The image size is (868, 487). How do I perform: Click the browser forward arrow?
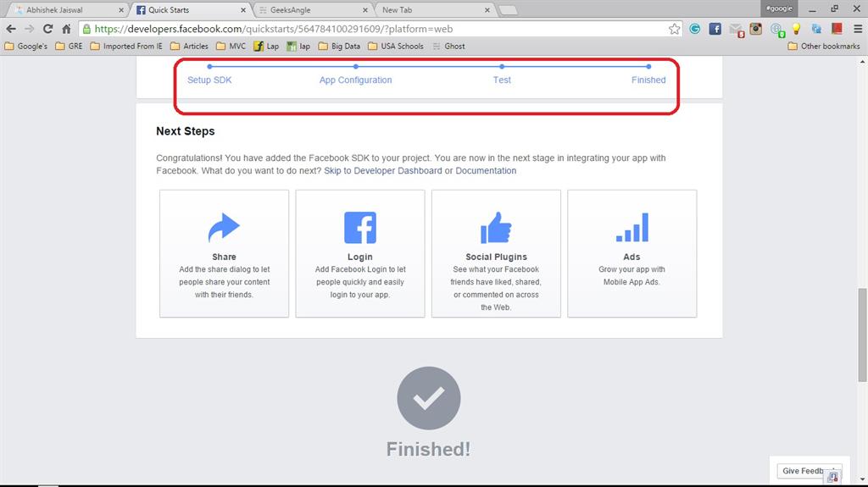pos(30,29)
